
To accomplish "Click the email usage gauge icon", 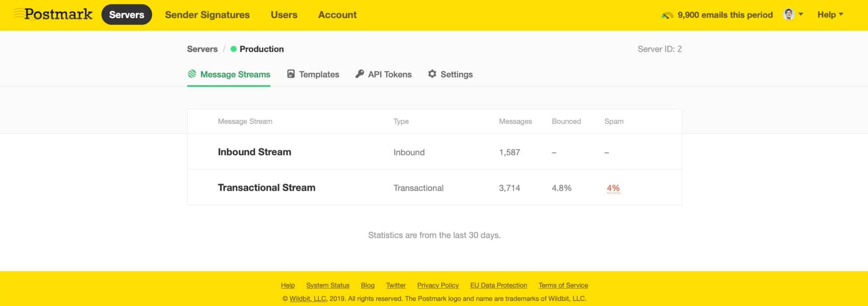I will [667, 15].
